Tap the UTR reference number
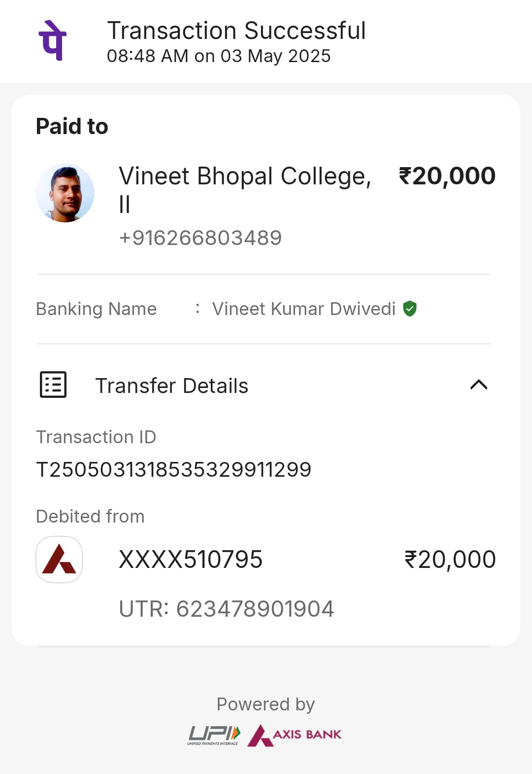 pyautogui.click(x=227, y=609)
